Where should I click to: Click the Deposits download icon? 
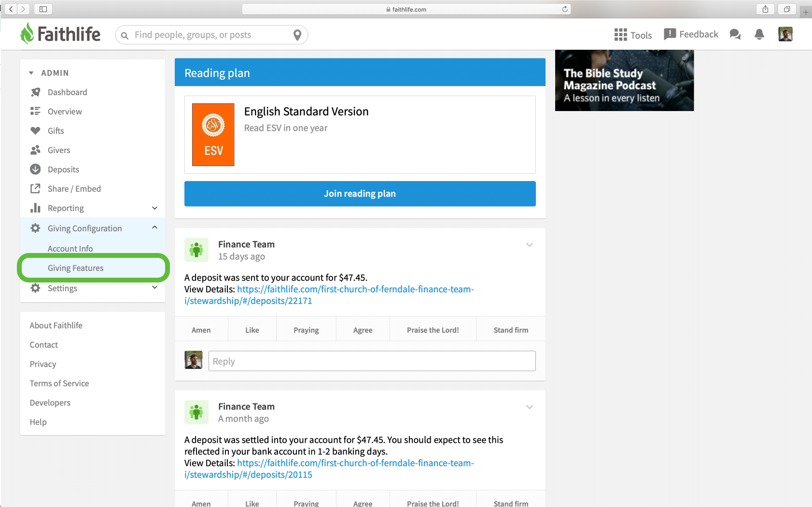point(35,169)
